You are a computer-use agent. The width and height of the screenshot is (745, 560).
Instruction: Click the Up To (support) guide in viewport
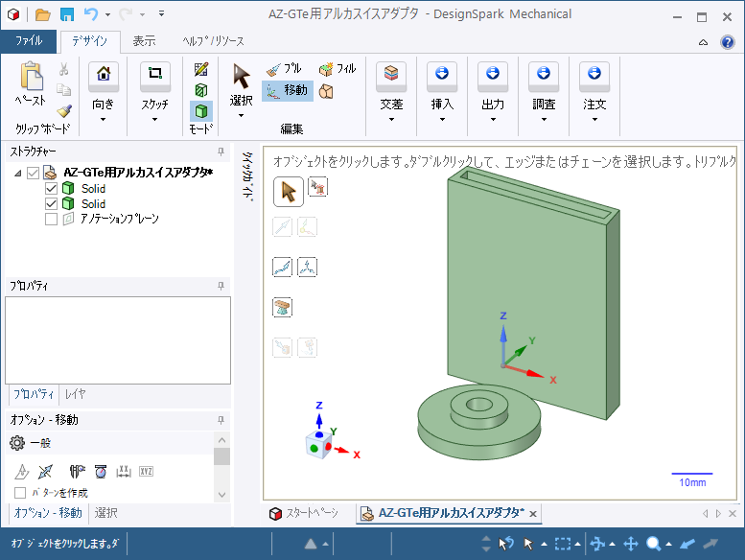[282, 307]
